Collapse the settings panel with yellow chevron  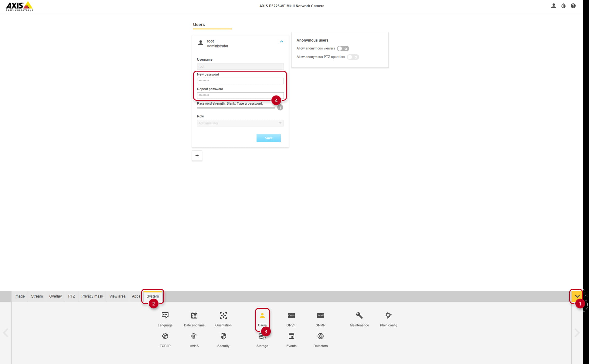pyautogui.click(x=577, y=296)
